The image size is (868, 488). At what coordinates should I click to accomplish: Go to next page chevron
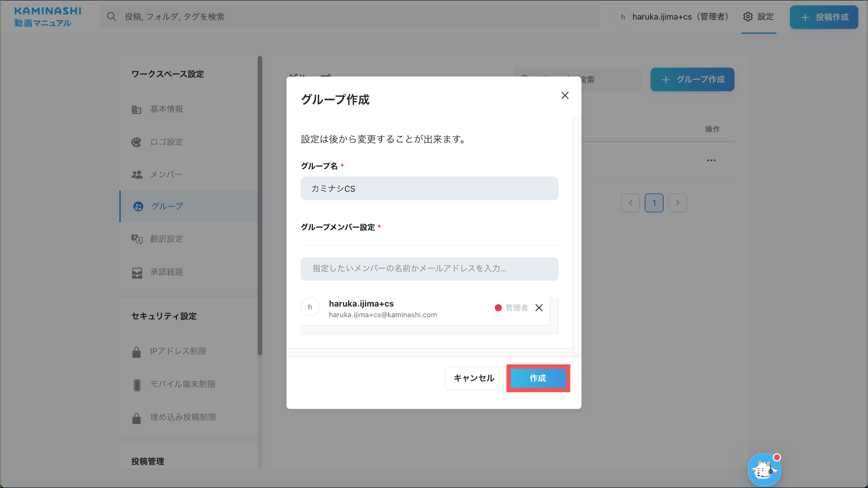pyautogui.click(x=677, y=203)
